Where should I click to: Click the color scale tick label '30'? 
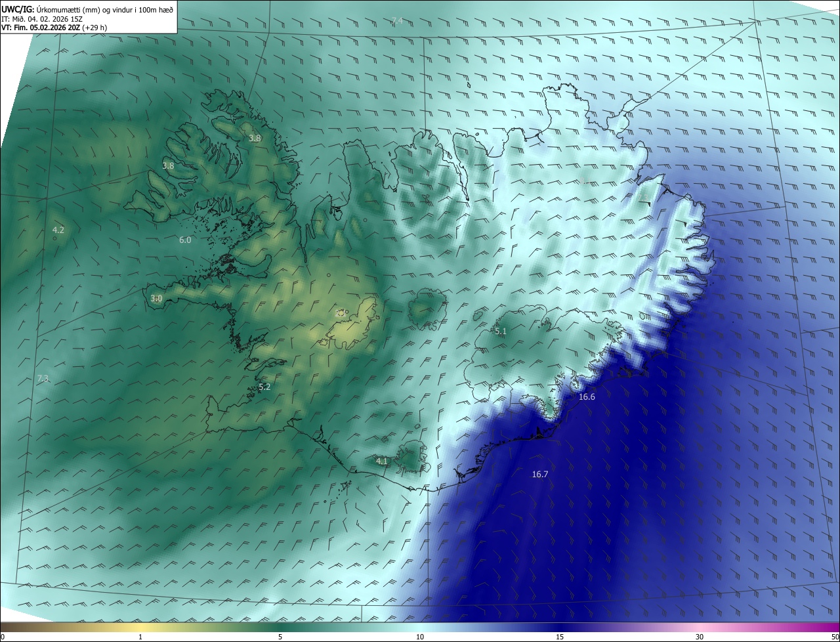click(700, 637)
